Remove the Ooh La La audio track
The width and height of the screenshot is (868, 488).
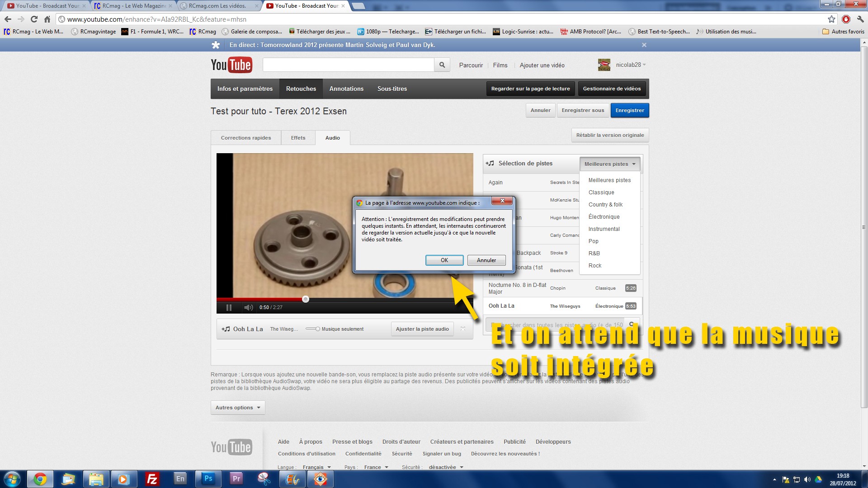463,329
